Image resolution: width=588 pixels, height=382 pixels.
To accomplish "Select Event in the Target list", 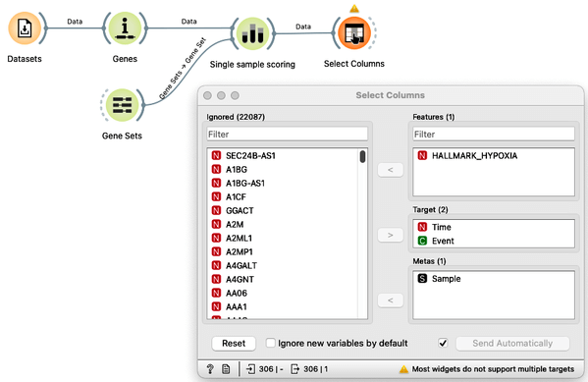I will click(x=494, y=241).
